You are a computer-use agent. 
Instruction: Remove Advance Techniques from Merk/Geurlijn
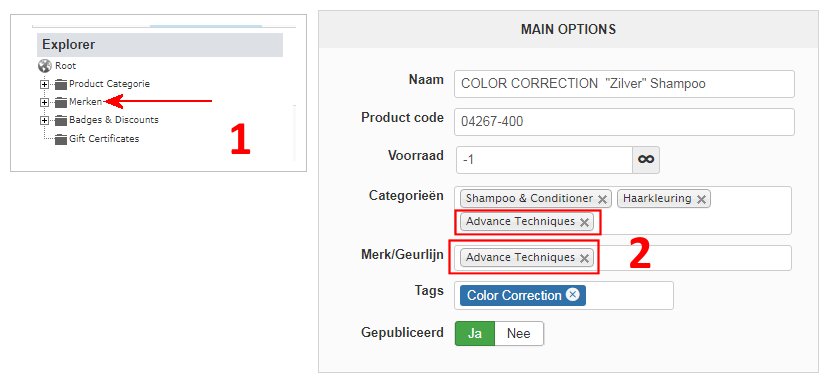point(584,258)
